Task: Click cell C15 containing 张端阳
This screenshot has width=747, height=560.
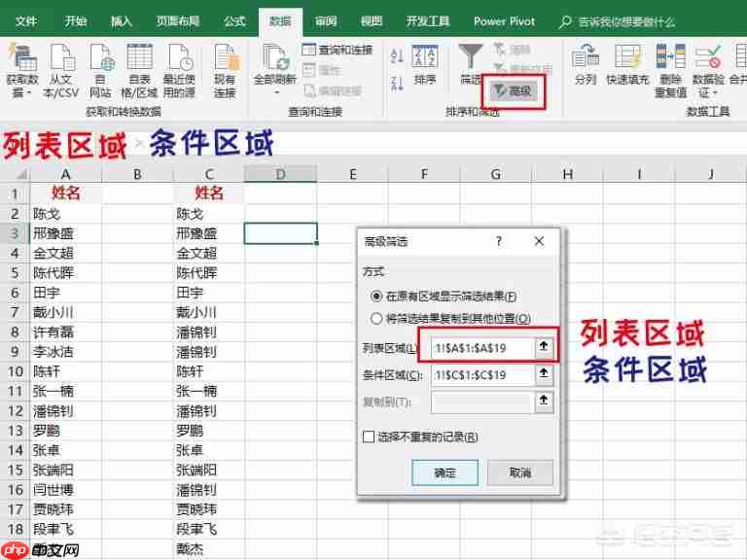Action: click(x=209, y=470)
